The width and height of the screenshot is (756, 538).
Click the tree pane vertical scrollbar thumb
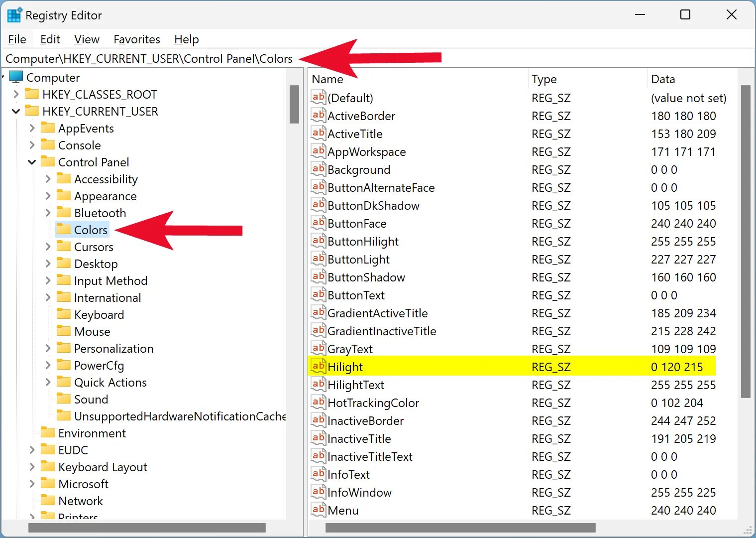294,104
